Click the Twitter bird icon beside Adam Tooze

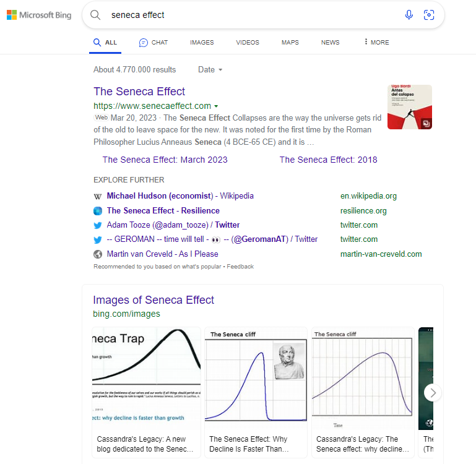point(98,225)
